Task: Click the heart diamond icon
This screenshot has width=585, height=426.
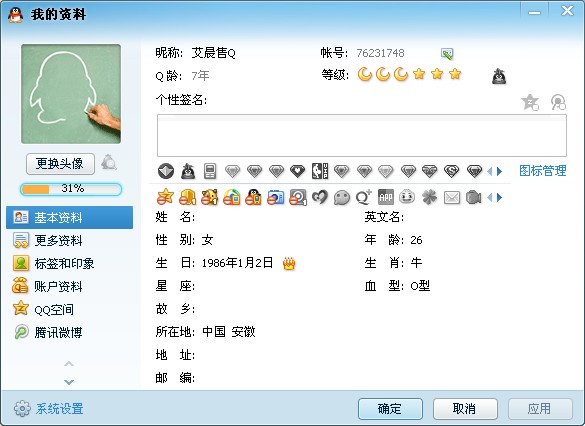Action: pyautogui.click(x=297, y=171)
